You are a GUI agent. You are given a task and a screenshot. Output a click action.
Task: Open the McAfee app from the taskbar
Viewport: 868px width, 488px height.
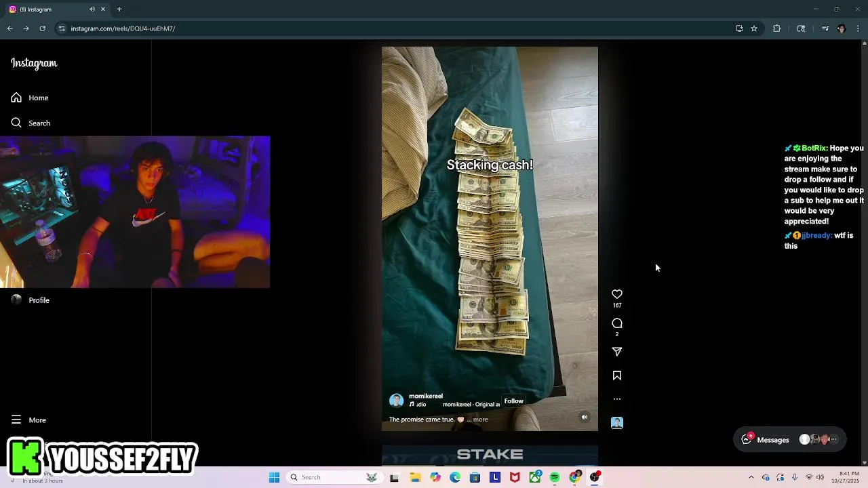point(515,477)
